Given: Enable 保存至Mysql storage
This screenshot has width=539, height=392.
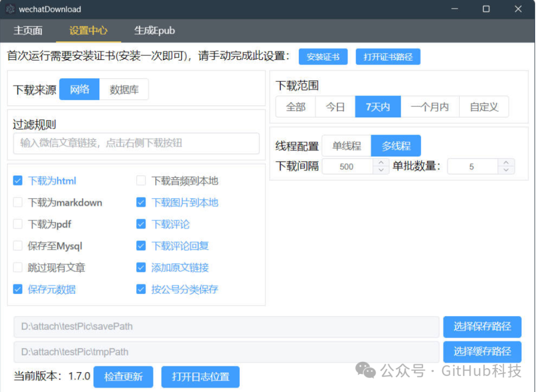Looking at the screenshot, I should tap(18, 246).
